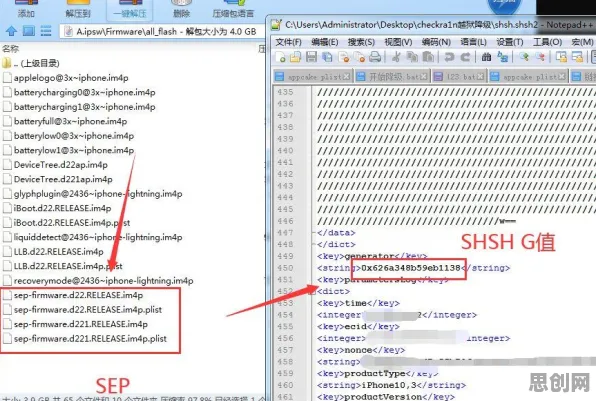Click the Print icon in Notepad++
This screenshot has height=401, width=596.
375,57
